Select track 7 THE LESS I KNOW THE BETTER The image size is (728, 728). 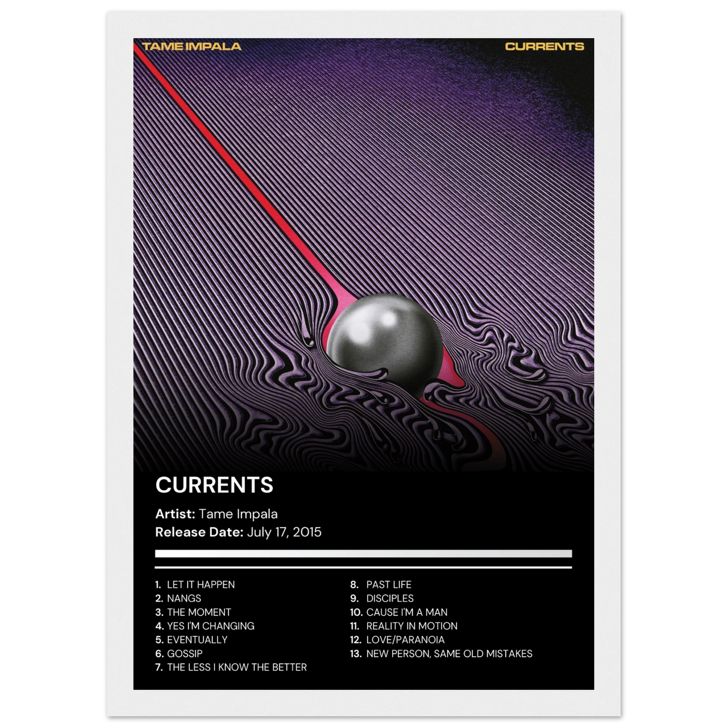[237, 667]
